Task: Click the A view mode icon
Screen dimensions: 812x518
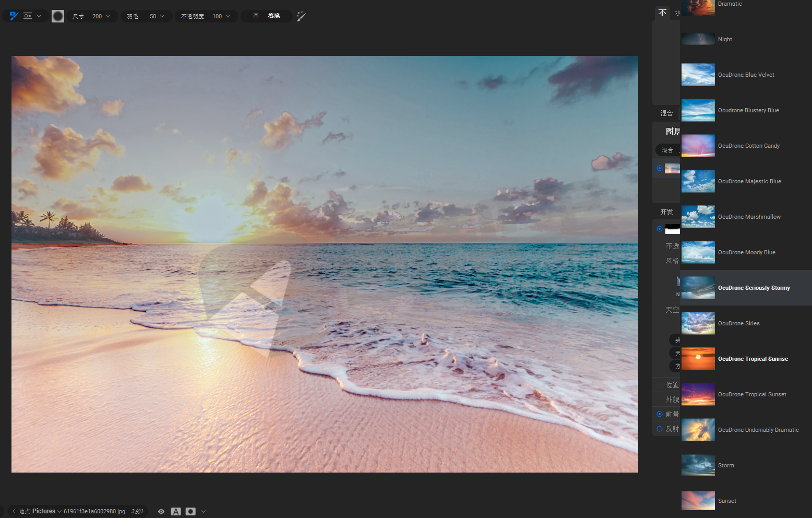Action: point(176,512)
